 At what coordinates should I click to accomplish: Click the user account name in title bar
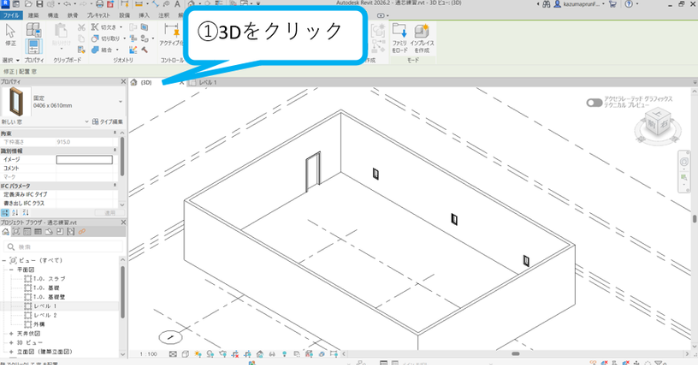point(582,4)
